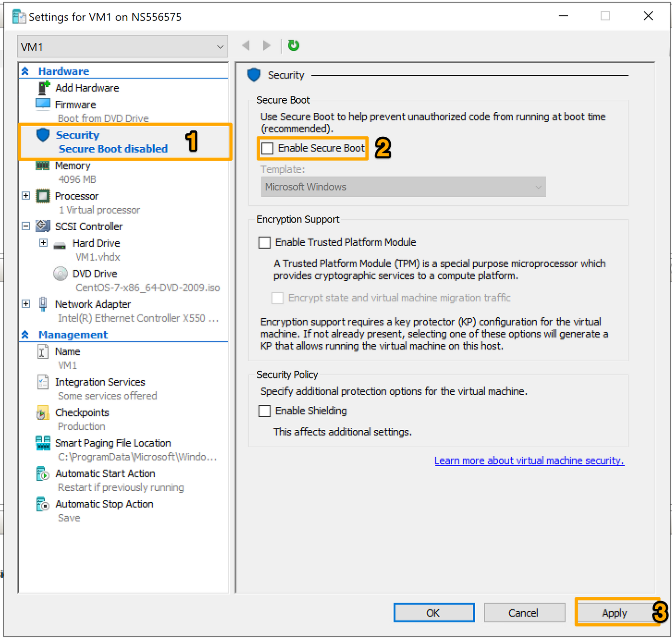Screen dimensions: 672x638
Task: Switch to the Hardware section header
Action: [63, 71]
